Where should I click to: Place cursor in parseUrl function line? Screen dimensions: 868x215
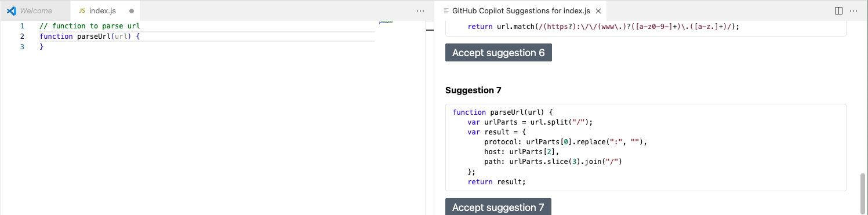[206, 37]
